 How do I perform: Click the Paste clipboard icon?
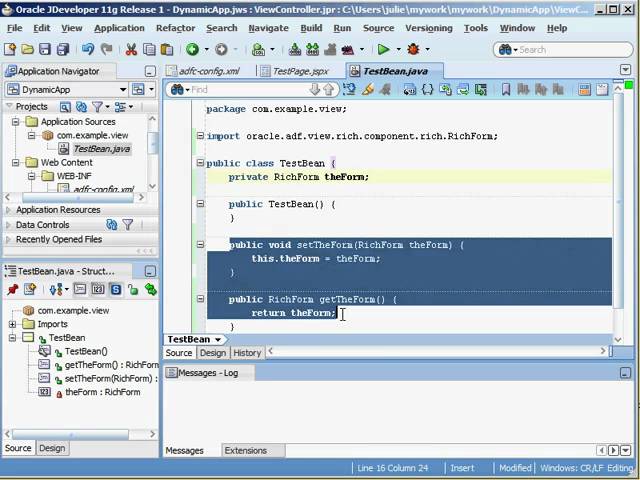[x=167, y=49]
